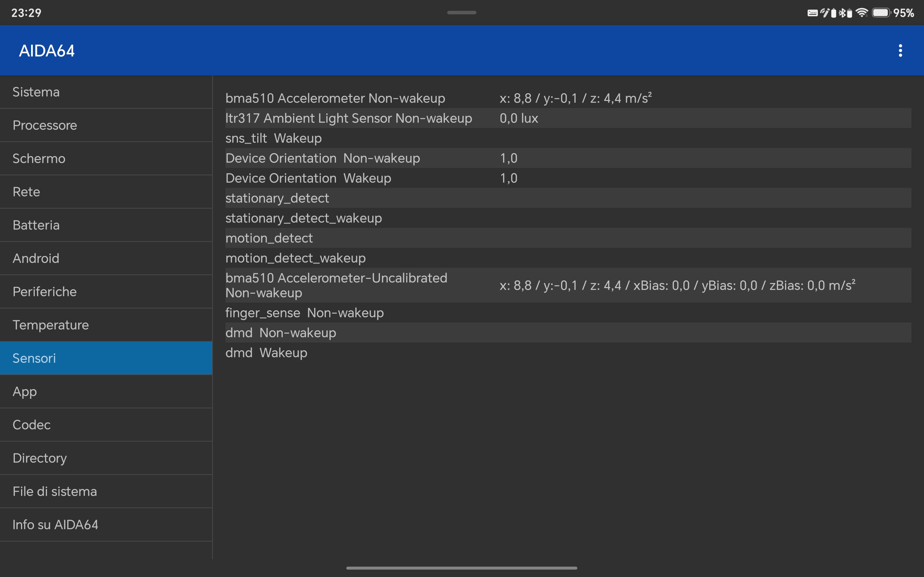Tap the AIDA64 app title
This screenshot has height=577, width=924.
point(47,51)
